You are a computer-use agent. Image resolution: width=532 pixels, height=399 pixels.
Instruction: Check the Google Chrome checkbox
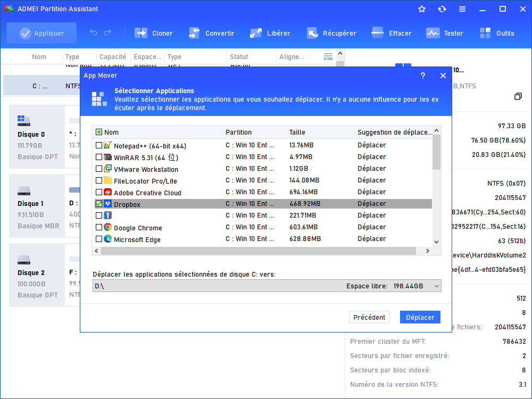point(99,227)
